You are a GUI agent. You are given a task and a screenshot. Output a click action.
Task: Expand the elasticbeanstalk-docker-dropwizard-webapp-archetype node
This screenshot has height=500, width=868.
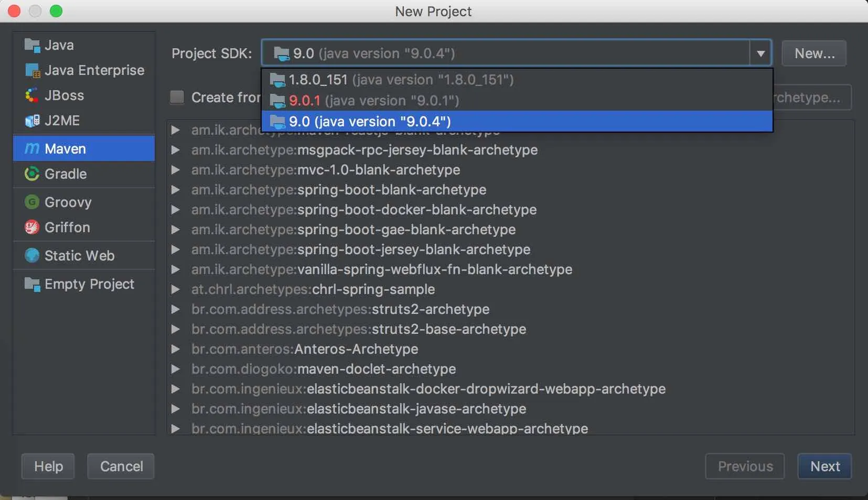pos(176,389)
